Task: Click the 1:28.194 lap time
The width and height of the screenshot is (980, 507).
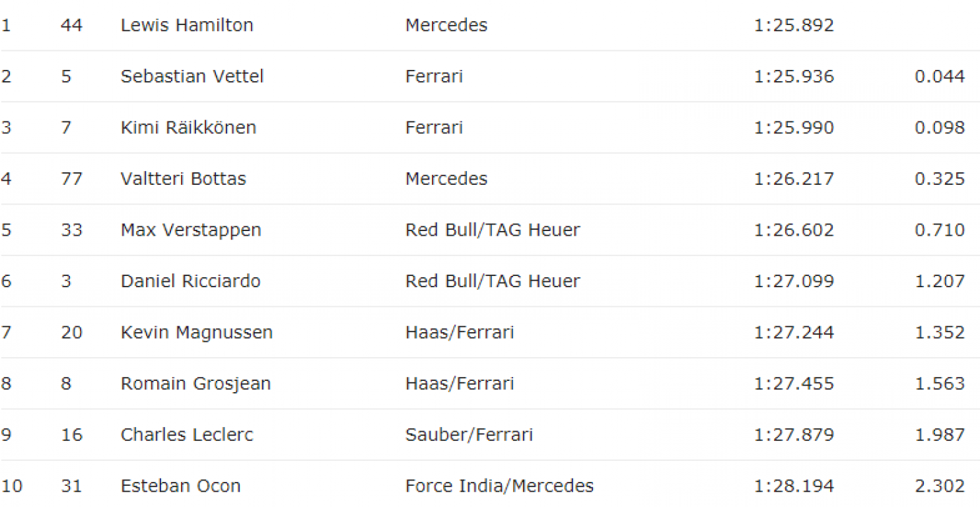Action: click(x=794, y=487)
